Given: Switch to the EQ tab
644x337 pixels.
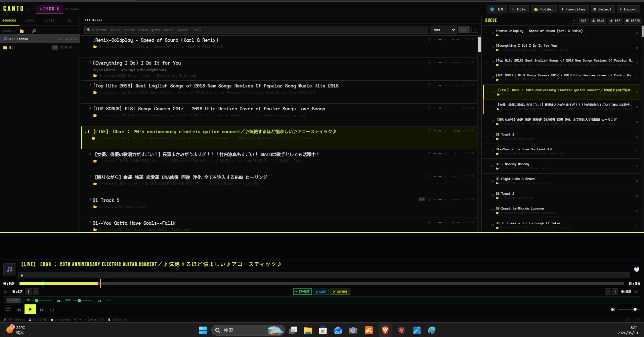Looking at the screenshot, I should (70, 21).
